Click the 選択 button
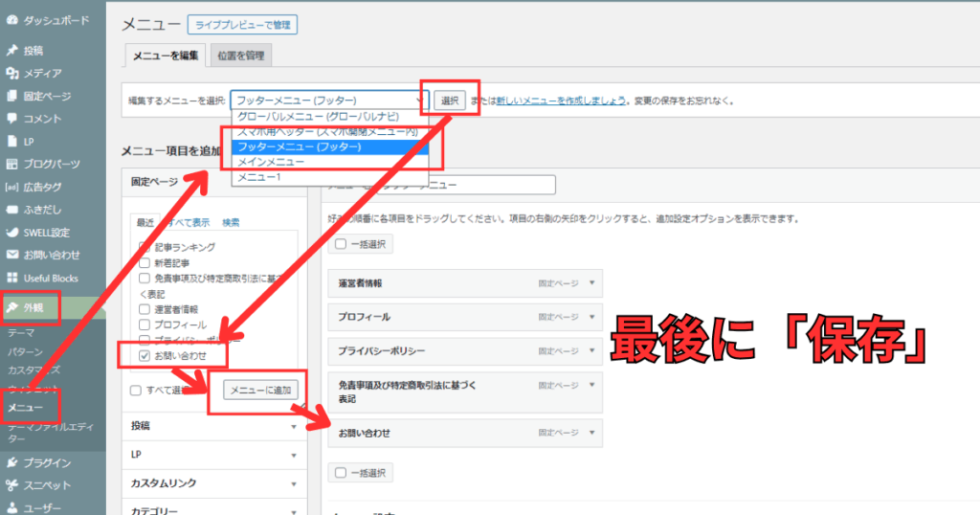 pyautogui.click(x=450, y=100)
